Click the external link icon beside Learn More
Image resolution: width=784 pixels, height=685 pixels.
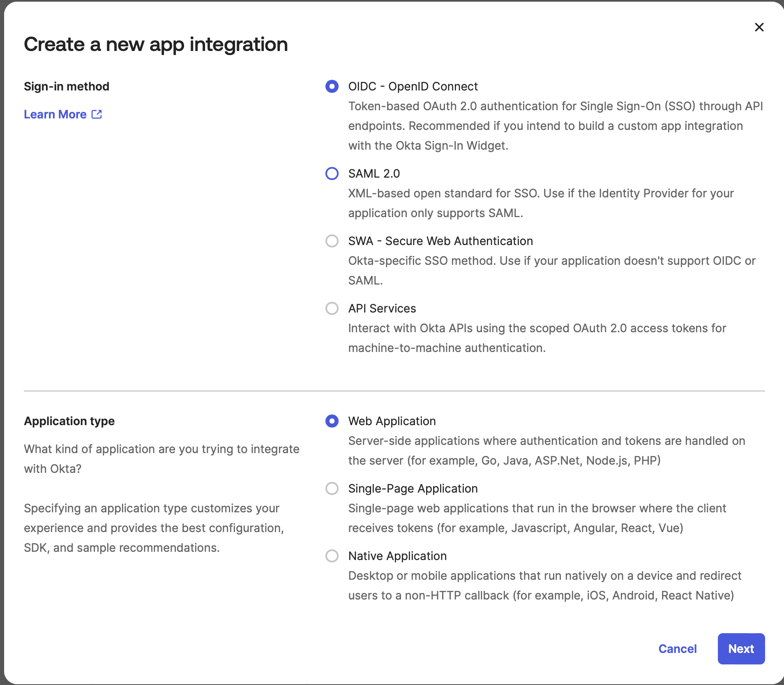tap(96, 114)
